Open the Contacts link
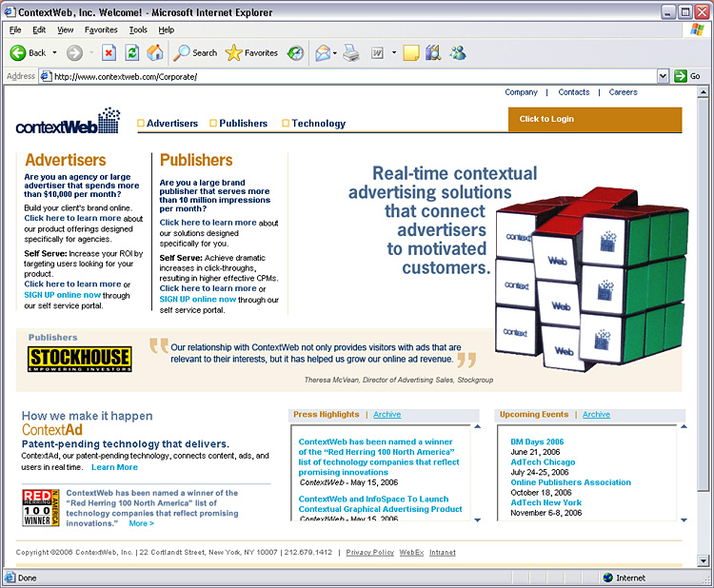The height and width of the screenshot is (588, 714). (574, 92)
